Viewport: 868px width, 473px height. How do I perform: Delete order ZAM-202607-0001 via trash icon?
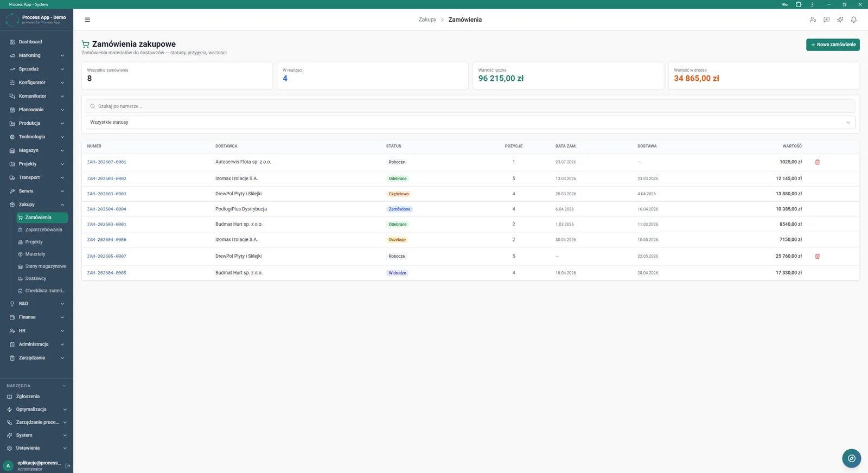click(x=818, y=162)
